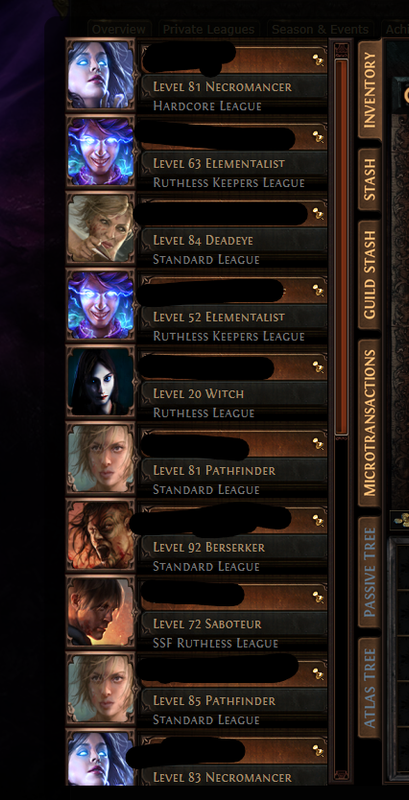The height and width of the screenshot is (800, 409).
Task: Click the Level 84 Deadeye portrait
Action: (100, 228)
